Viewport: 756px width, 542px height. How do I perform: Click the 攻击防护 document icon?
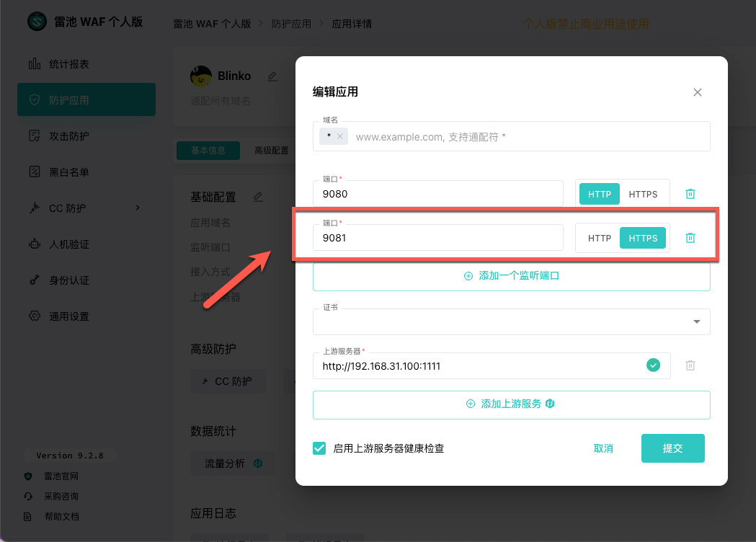click(35, 136)
